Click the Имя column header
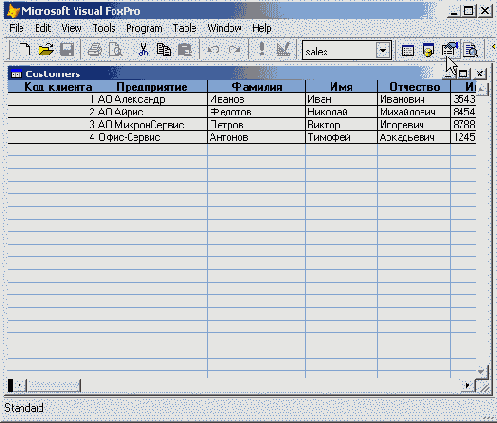The height and width of the screenshot is (423, 497). pos(341,87)
